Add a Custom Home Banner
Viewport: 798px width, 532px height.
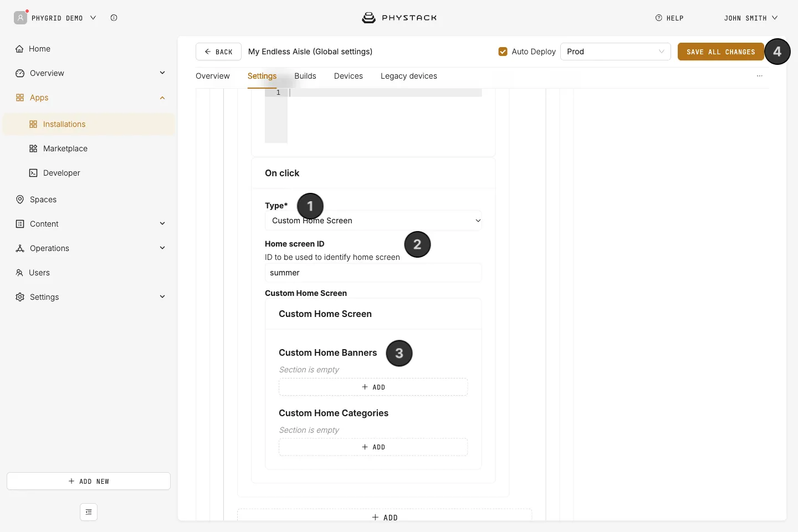pos(374,387)
